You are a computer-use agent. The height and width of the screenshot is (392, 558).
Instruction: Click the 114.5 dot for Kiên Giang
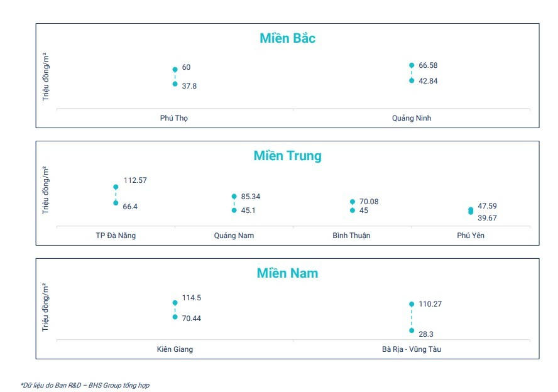click(175, 303)
